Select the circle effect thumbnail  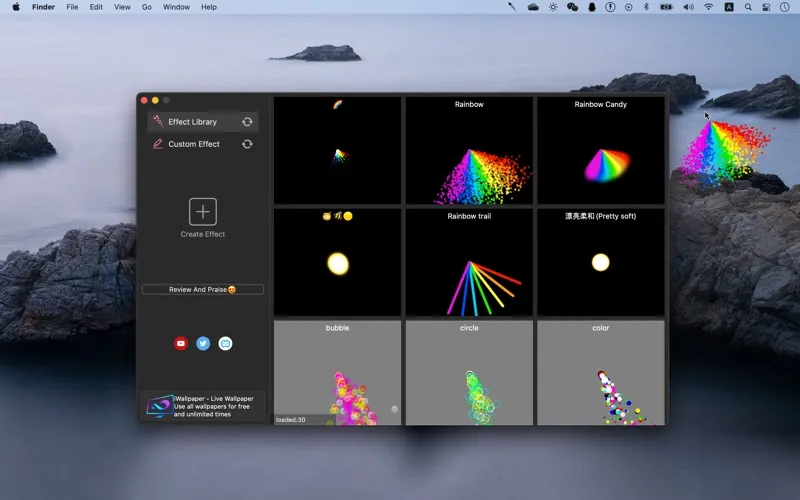[x=469, y=372]
